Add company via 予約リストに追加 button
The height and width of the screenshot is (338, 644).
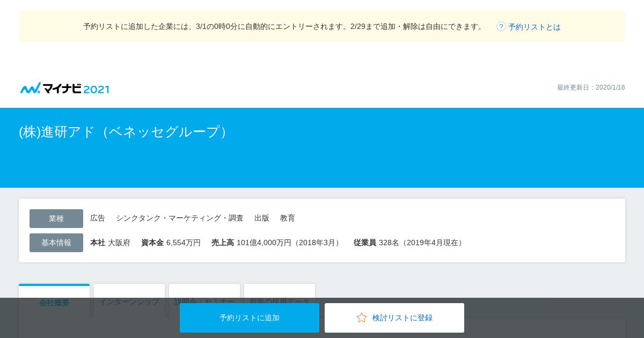pos(250,318)
